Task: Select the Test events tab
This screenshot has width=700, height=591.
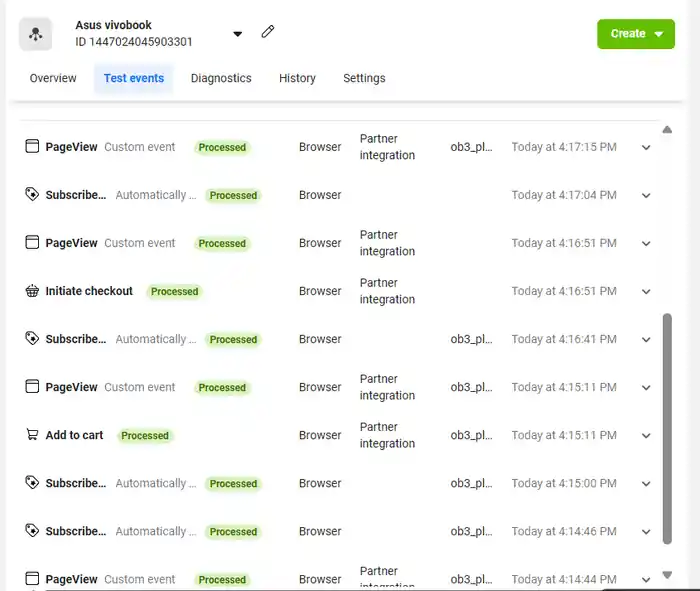Action: point(134,78)
